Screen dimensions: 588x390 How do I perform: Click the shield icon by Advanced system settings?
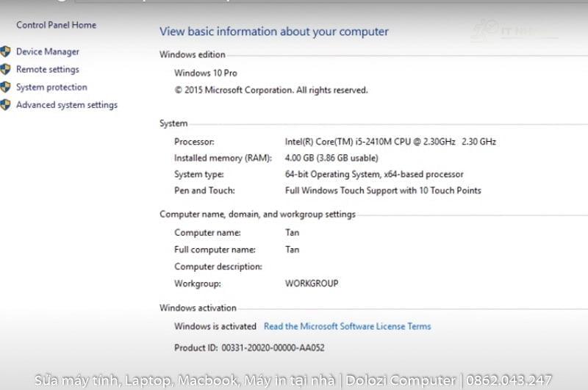(6, 105)
